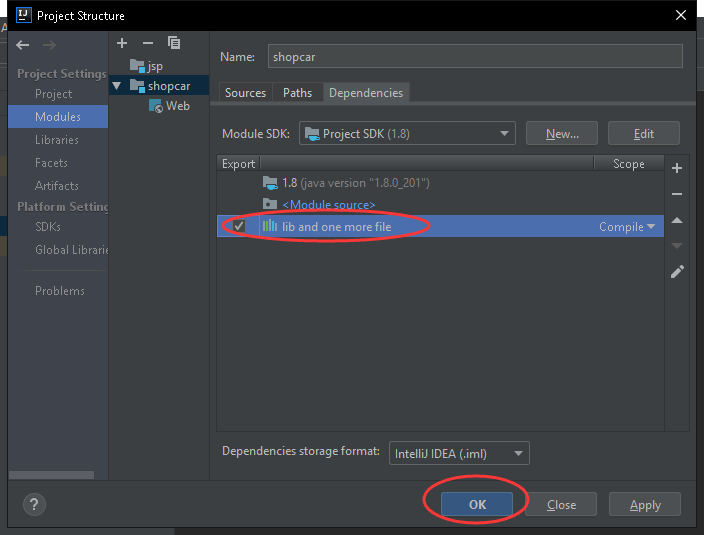
Task: Remove the selected dependency
Action: point(677,194)
